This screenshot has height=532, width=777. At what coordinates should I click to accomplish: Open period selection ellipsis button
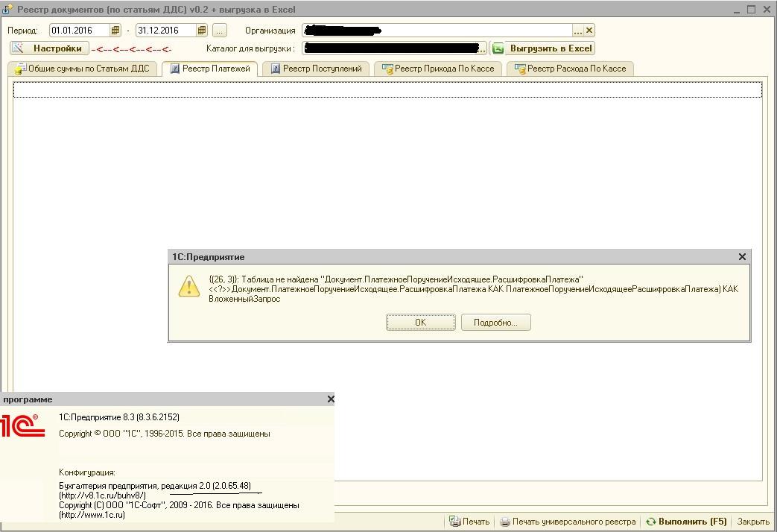[x=220, y=31]
